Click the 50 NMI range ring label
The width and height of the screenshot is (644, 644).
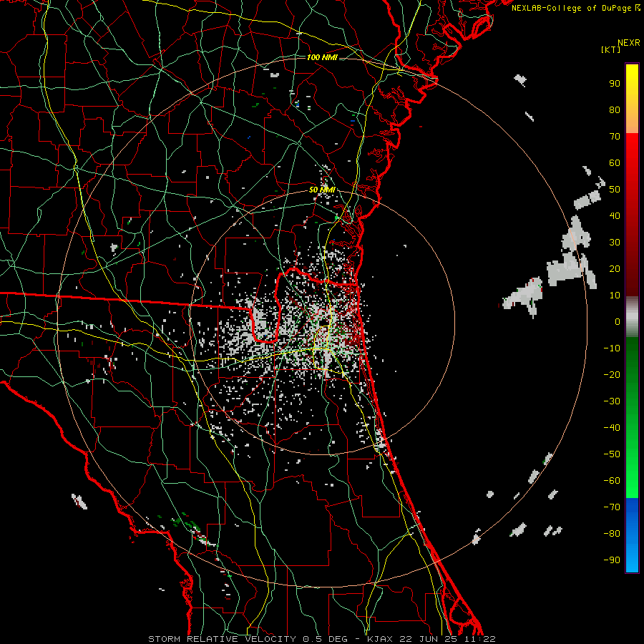tap(322, 190)
